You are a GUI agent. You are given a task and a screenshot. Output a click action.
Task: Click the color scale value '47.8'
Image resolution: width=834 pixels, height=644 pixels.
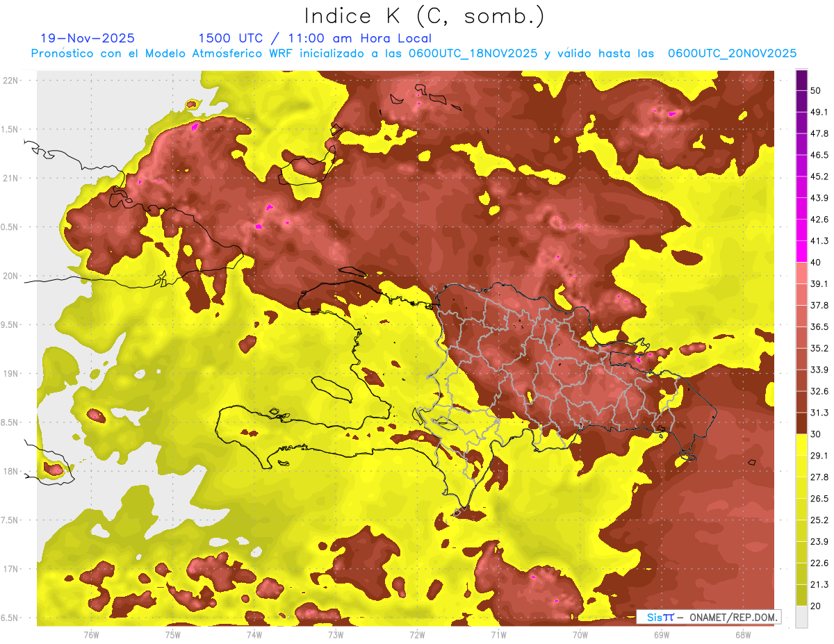[x=819, y=133]
